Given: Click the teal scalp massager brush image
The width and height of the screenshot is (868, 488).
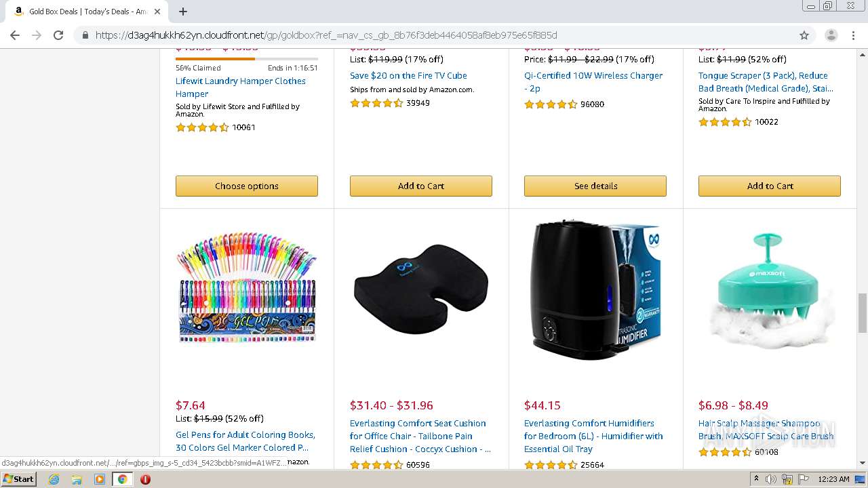Looking at the screenshot, I should 770,288.
